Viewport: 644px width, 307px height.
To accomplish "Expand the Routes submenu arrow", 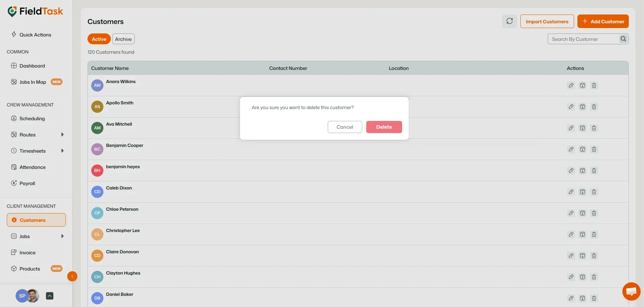I will 62,134.
